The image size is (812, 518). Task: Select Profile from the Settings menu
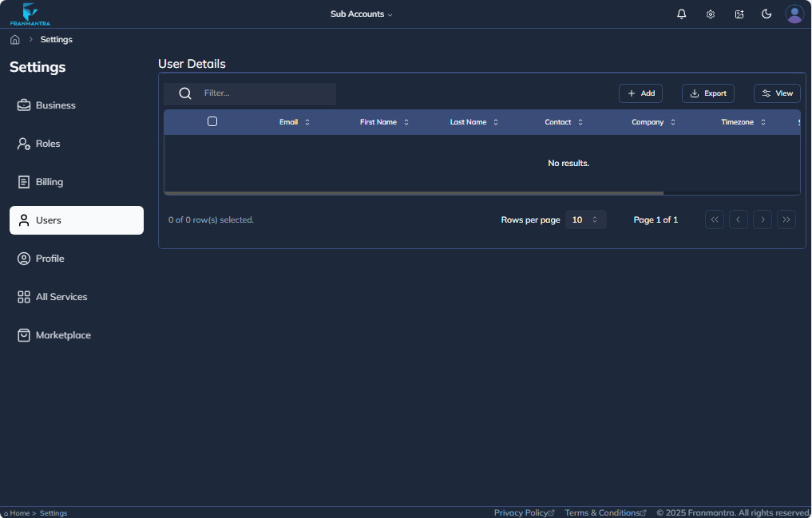[x=51, y=258]
